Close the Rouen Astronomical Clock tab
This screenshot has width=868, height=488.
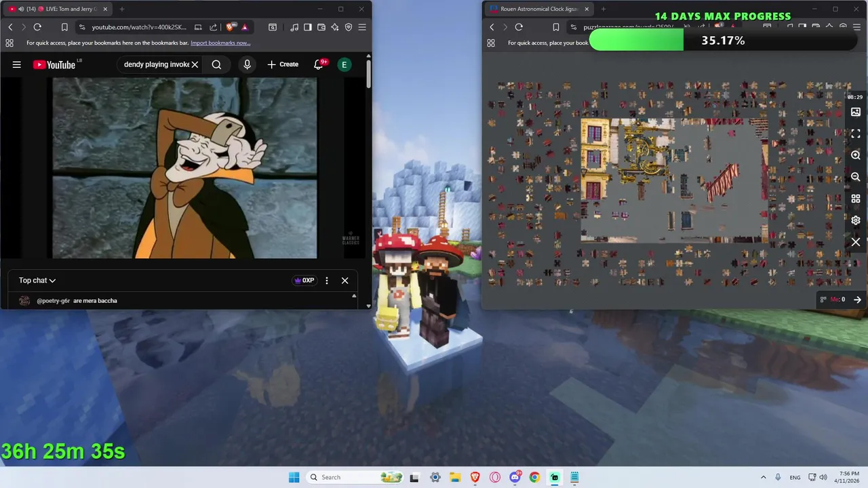[587, 9]
